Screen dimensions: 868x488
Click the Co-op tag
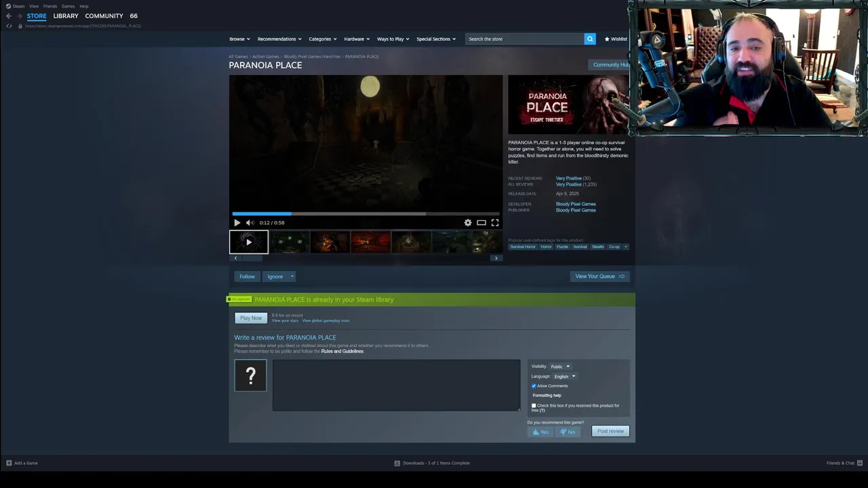(614, 247)
